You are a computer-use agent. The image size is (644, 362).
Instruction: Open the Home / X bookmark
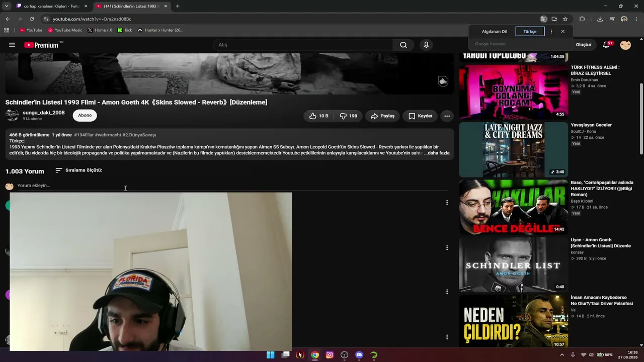(x=100, y=30)
